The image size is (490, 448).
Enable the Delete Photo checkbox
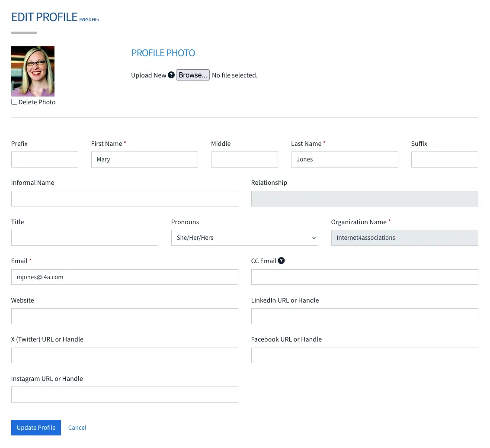(14, 102)
